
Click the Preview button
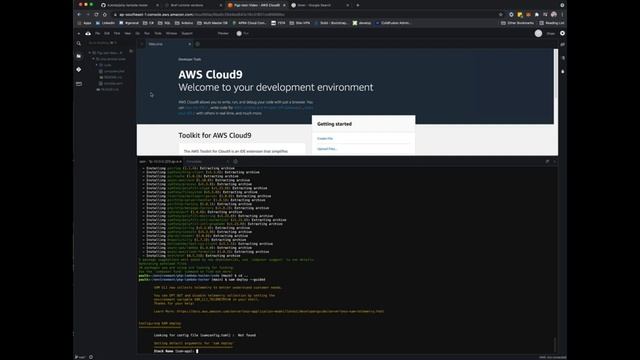[223, 33]
